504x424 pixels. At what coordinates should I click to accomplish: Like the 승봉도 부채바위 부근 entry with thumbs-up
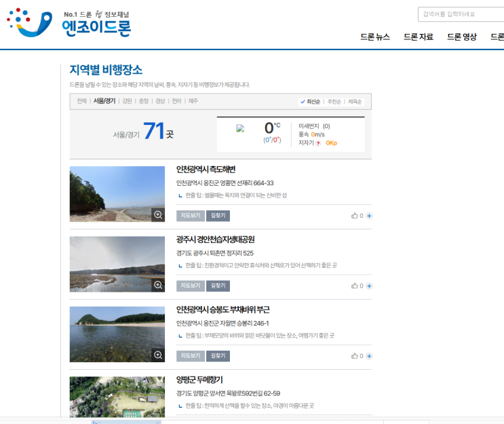pos(354,356)
